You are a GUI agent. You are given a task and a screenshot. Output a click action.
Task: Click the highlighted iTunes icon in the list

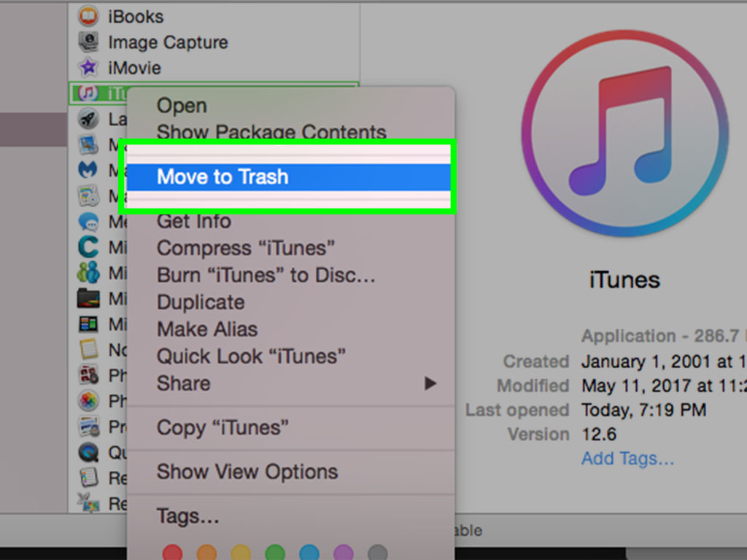(x=88, y=93)
